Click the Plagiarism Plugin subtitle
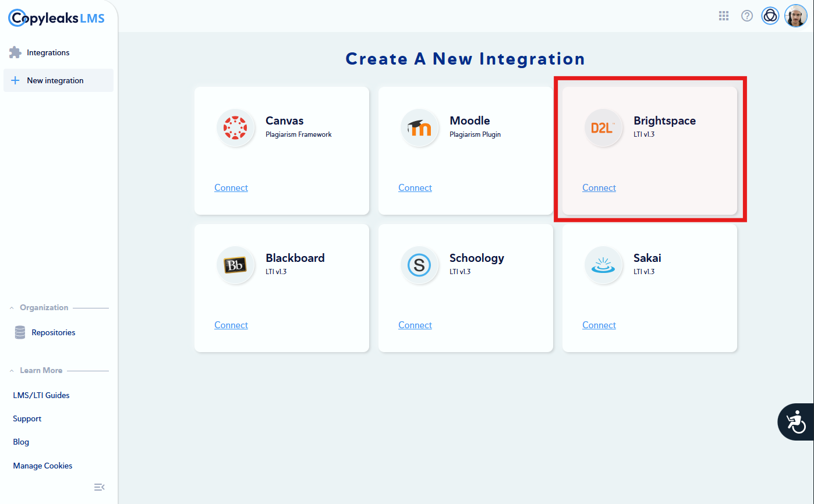Screen dimensions: 814x504 pos(475,134)
